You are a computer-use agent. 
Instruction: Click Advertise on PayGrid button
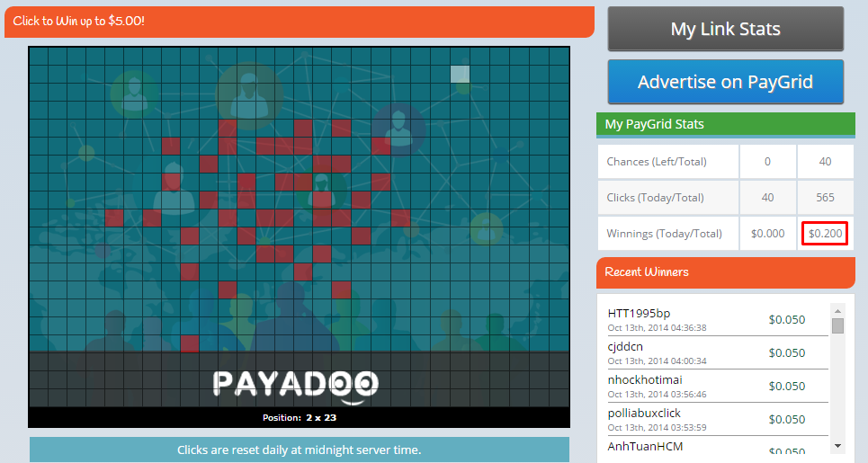tap(725, 82)
